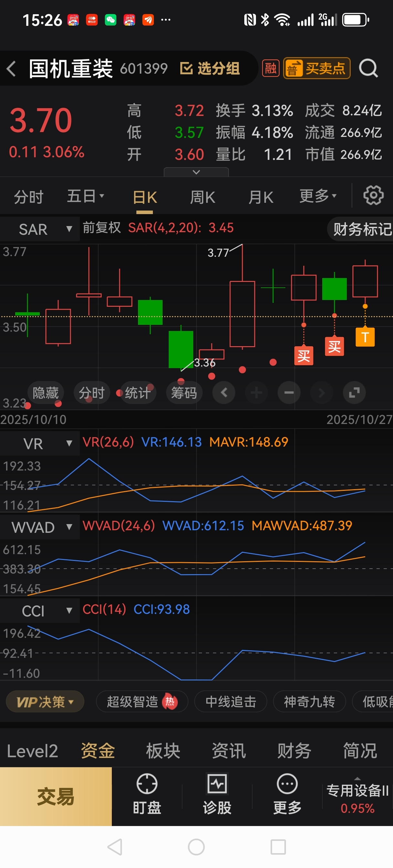Viewport: 393px width, 868px height.
Task: Tap 隐藏 to hide chart tools
Action: (x=46, y=393)
